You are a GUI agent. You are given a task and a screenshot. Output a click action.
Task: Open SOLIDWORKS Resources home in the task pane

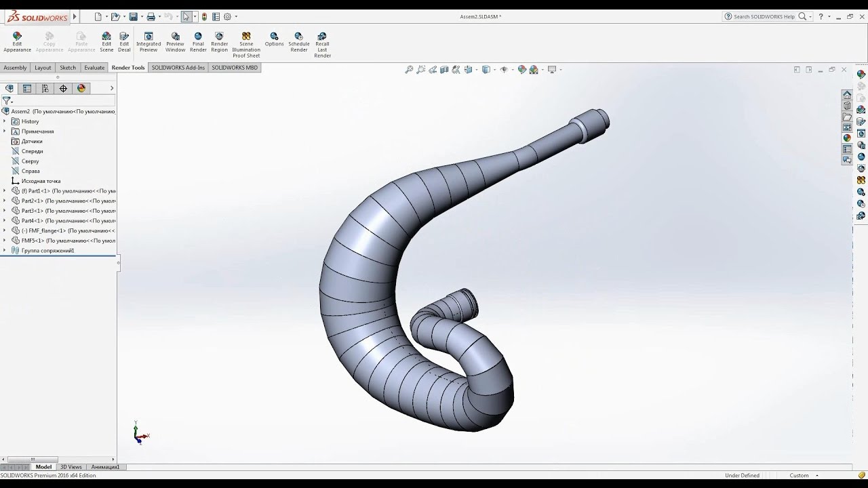847,95
